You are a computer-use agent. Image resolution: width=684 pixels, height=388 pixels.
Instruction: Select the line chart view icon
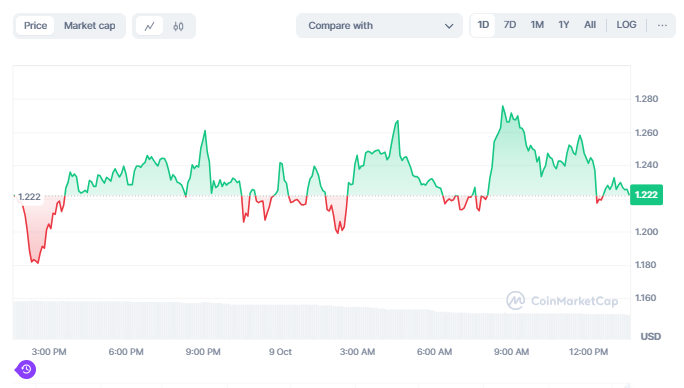pyautogui.click(x=150, y=26)
